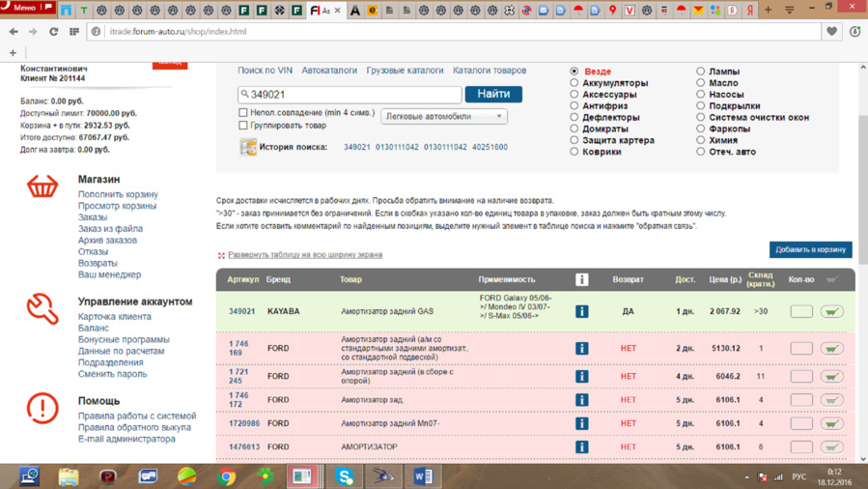Screen dimensions: 868x489
Task: Add FORD 1720986 to cart
Action: coord(831,423)
